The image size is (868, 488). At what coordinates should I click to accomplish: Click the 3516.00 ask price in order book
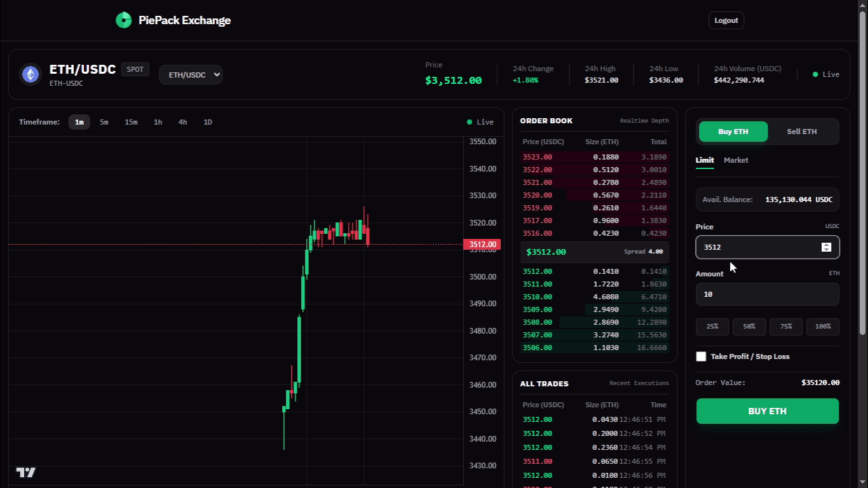coord(537,233)
